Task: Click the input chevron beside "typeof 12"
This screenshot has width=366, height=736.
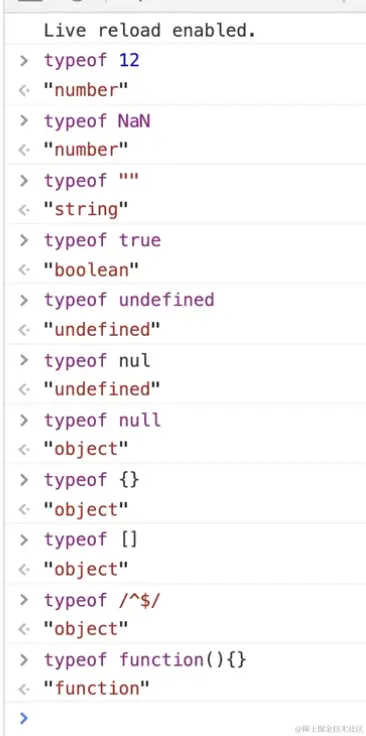Action: [x=24, y=61]
